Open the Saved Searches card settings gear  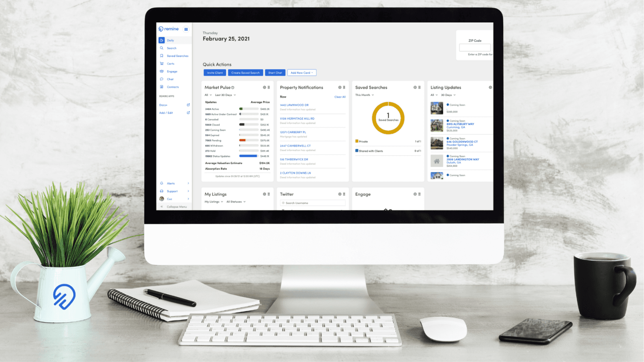tap(415, 88)
